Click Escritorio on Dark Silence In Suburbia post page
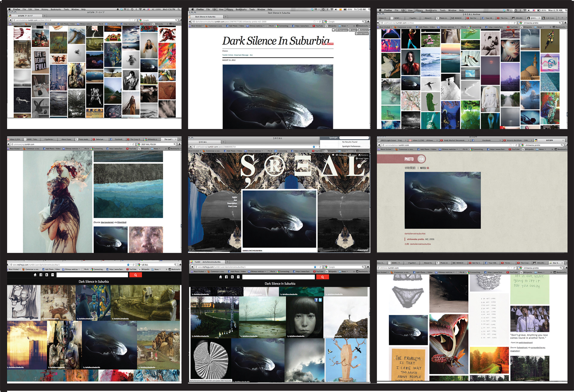Screen dimensions: 574x392 363,30
